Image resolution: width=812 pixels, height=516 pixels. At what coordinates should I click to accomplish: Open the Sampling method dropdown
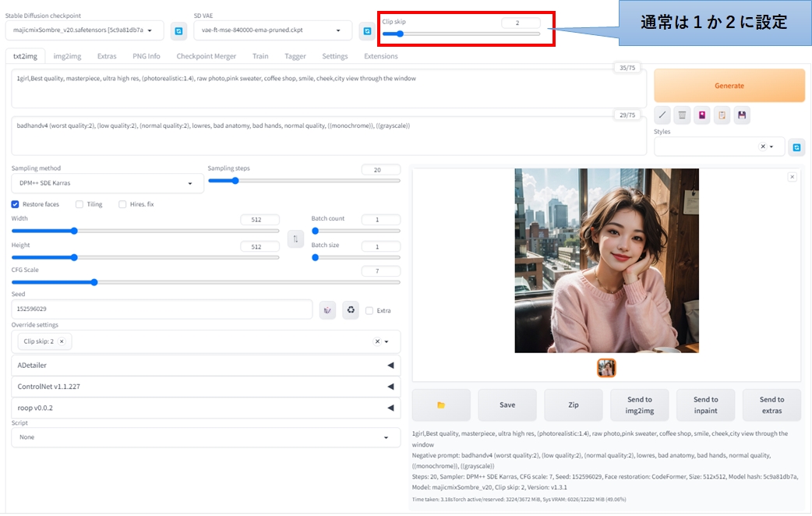(107, 183)
